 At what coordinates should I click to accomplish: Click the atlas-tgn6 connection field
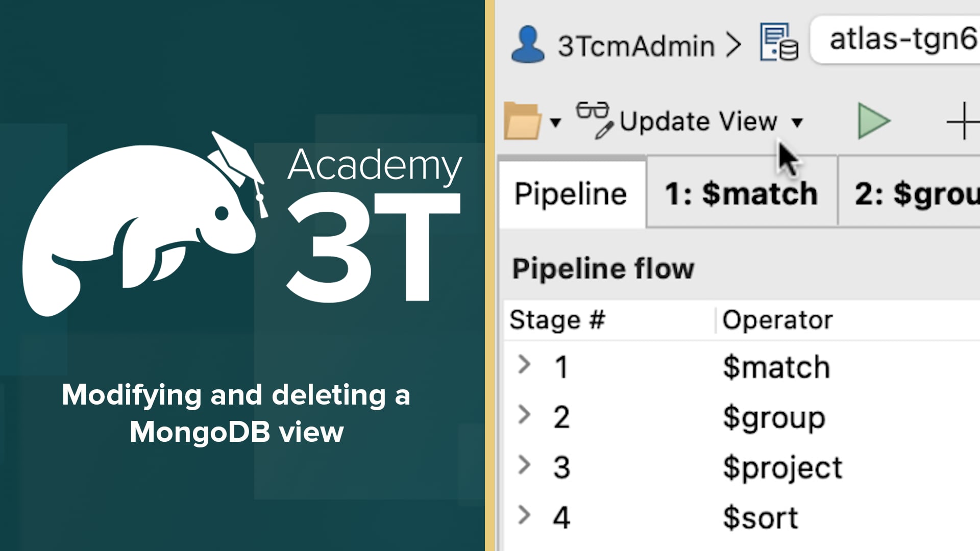[895, 40]
